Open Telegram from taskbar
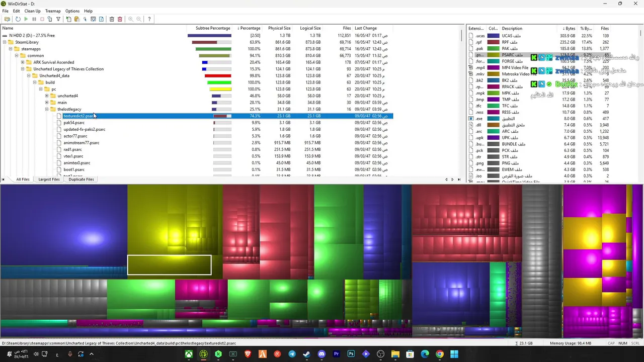The image size is (644, 362). pyautogui.click(x=292, y=354)
